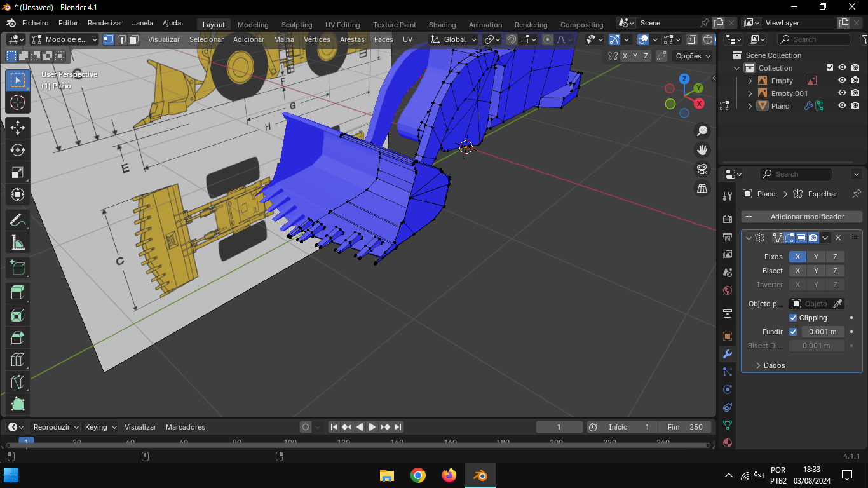Remove the Espelhar modifier with its X

coord(838,238)
